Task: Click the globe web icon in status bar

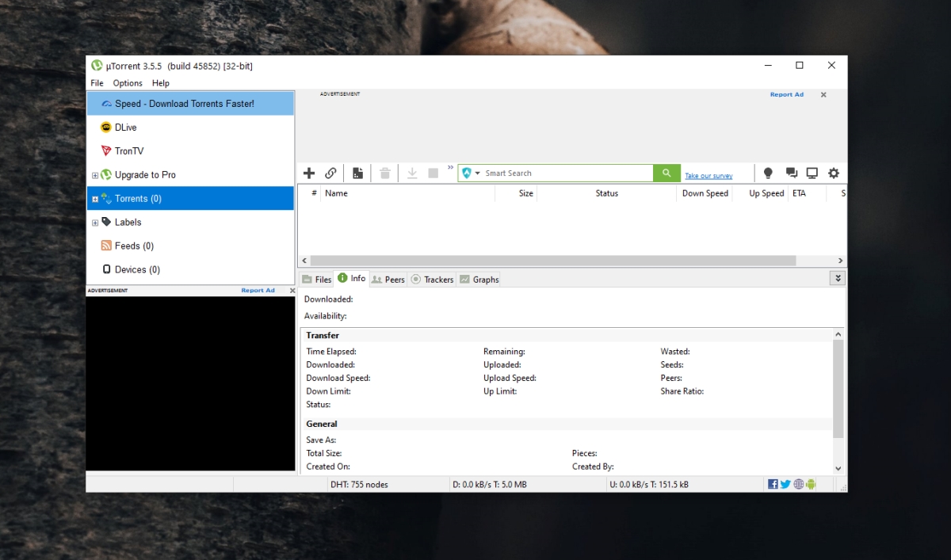Action: tap(798, 484)
